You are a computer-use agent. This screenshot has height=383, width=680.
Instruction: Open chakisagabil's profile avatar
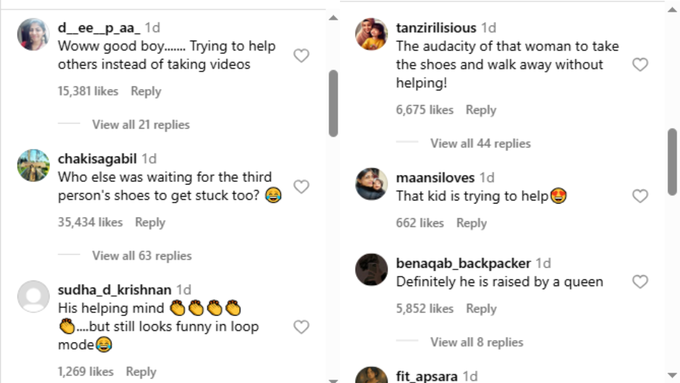coord(33,165)
